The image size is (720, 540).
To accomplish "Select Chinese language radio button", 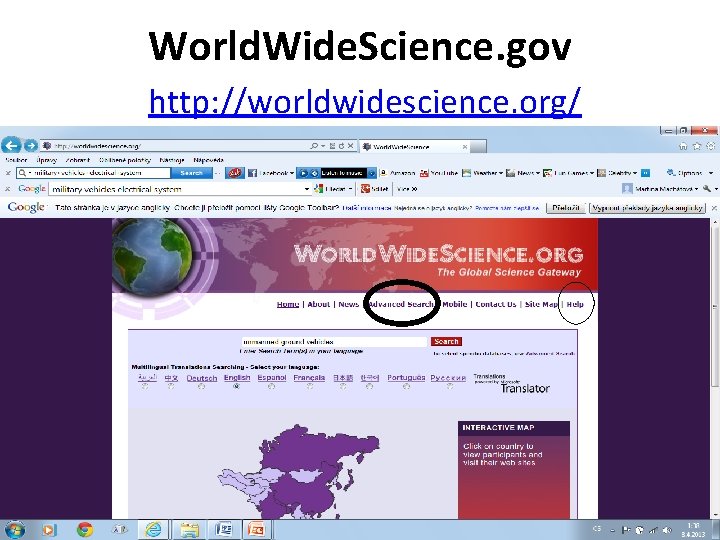I will [171, 387].
